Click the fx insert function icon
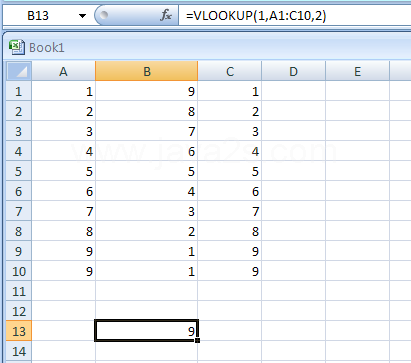This screenshot has width=411, height=363. click(166, 15)
